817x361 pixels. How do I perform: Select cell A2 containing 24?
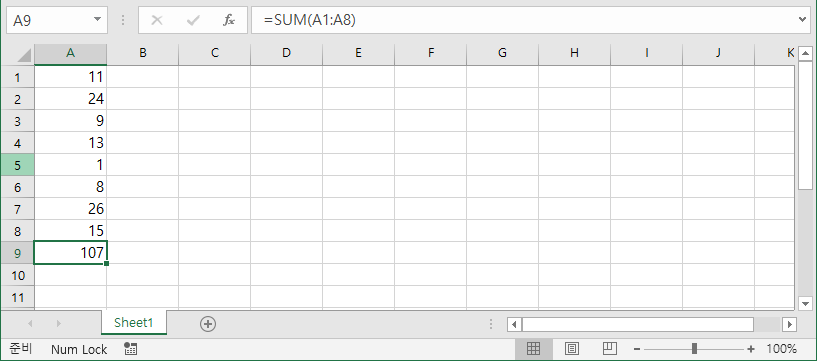(x=71, y=99)
